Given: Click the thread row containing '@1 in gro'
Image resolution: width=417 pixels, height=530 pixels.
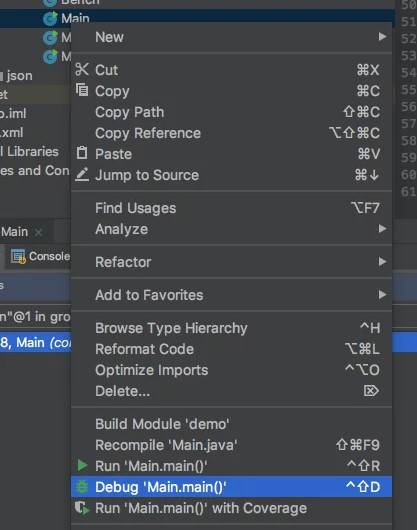Looking at the screenshot, I should coord(35,316).
